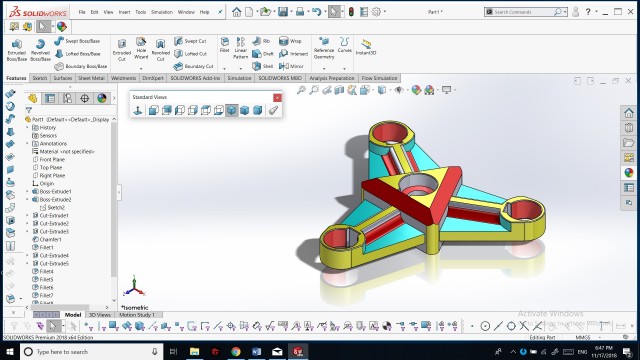Screen dimensions: 640x360
Task: Select the Rib tool
Action: click(261, 41)
